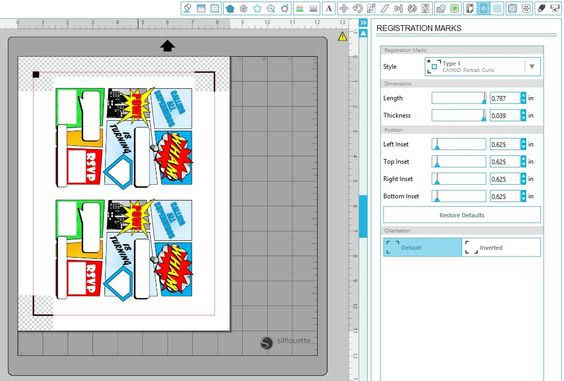Click the last toolbar icon on the right
The width and height of the screenshot is (564, 381).
[x=555, y=8]
